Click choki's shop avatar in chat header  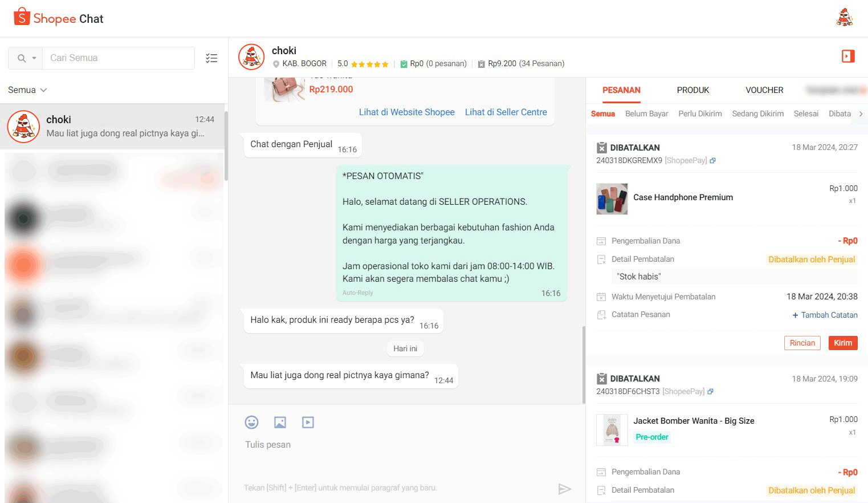tap(251, 56)
